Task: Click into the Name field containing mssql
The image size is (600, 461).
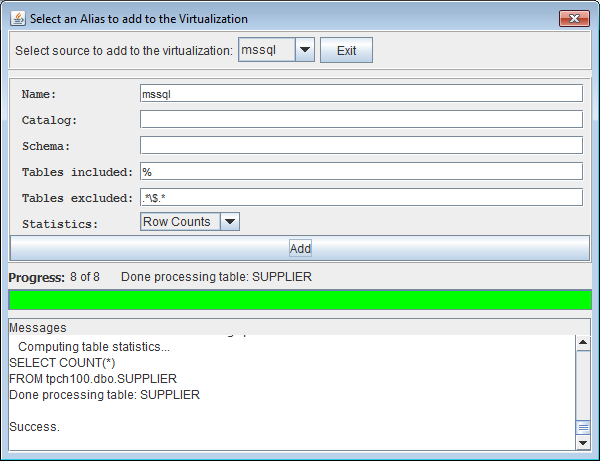Action: click(360, 93)
